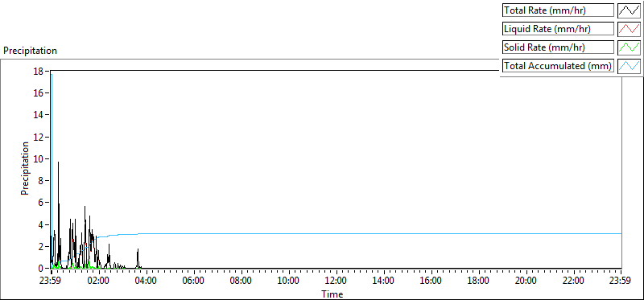Click the Precipitation chart caption above plot
This screenshot has width=644, height=300.
click(30, 51)
